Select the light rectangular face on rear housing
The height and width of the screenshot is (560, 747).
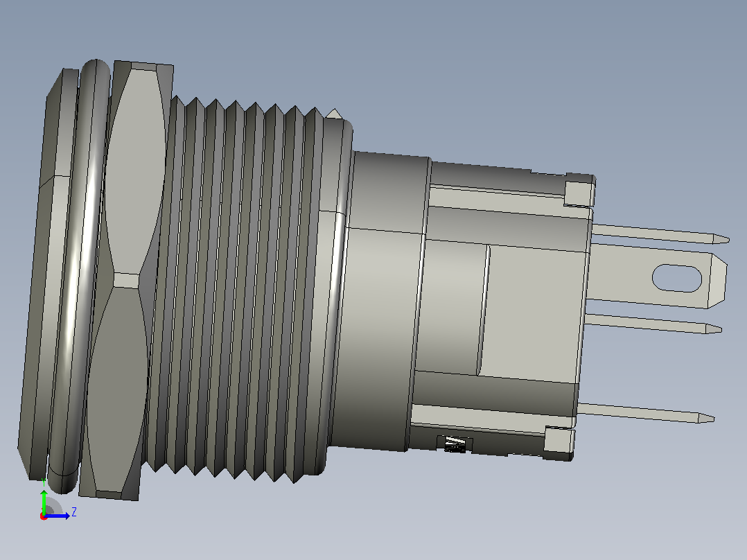[534, 315]
